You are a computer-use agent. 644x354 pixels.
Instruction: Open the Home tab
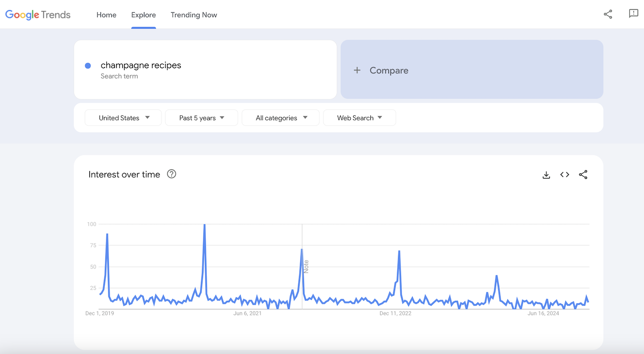pos(106,15)
